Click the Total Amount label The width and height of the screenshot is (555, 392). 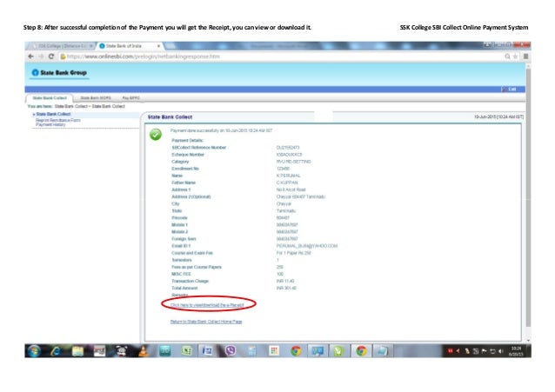pos(184,288)
